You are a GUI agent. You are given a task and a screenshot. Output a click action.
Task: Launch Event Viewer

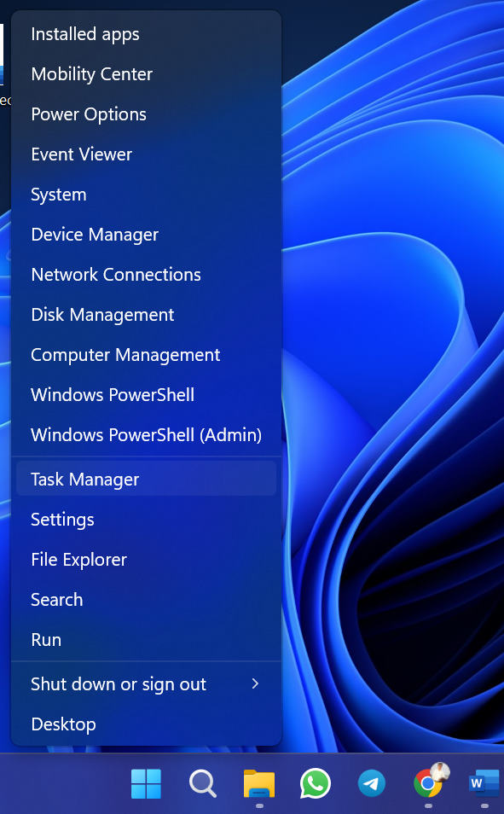146,154
